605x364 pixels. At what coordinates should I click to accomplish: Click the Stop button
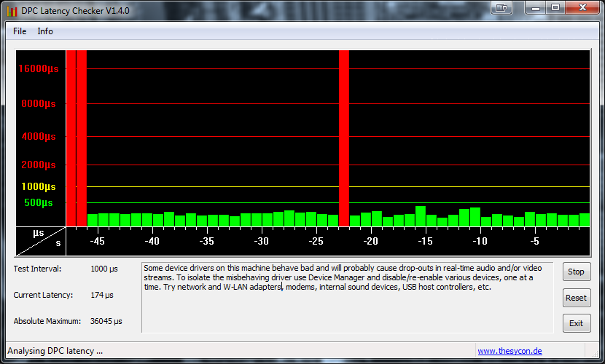(576, 272)
